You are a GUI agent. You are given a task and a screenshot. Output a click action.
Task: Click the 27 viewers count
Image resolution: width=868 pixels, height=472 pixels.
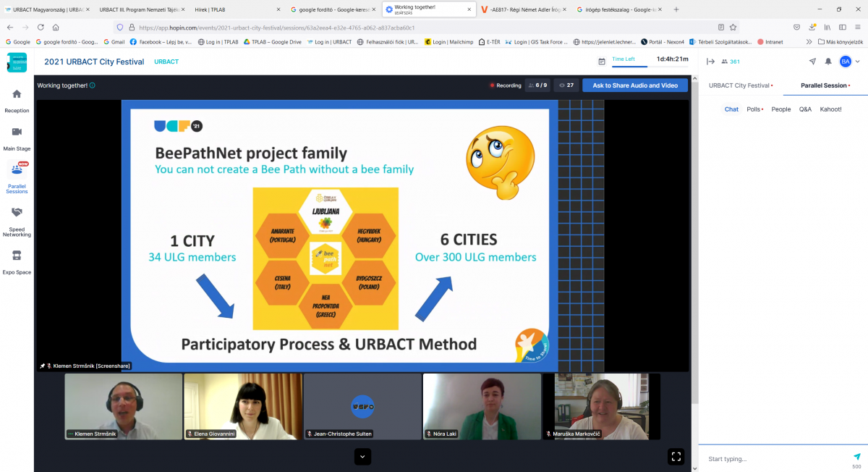pyautogui.click(x=566, y=85)
